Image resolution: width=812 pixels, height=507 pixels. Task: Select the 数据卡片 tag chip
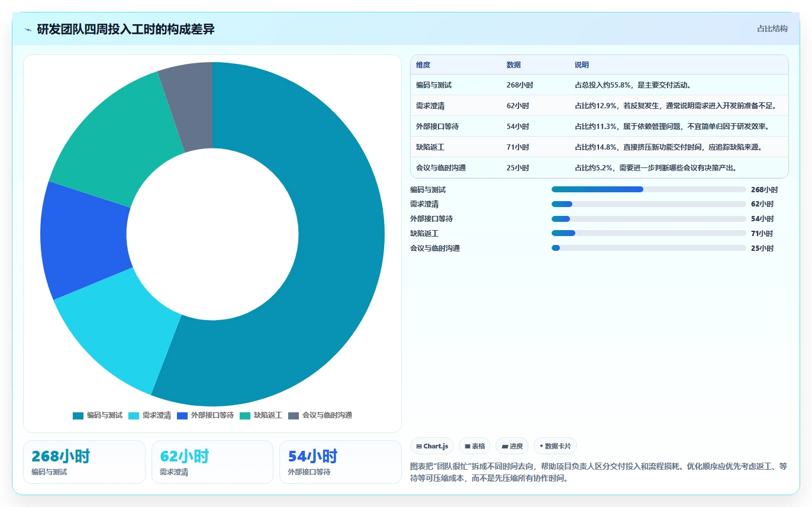point(555,446)
